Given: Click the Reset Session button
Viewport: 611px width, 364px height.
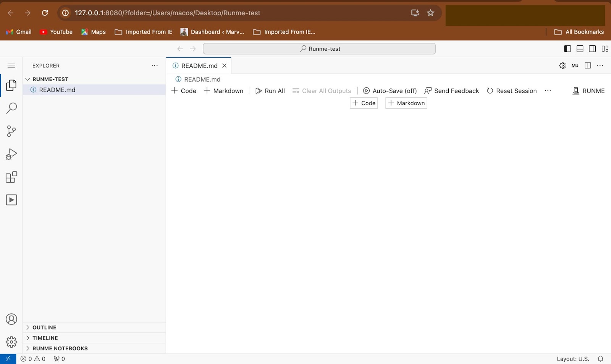Looking at the screenshot, I should click(512, 91).
